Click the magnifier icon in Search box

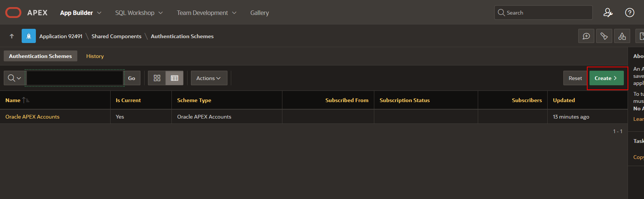pos(501,13)
